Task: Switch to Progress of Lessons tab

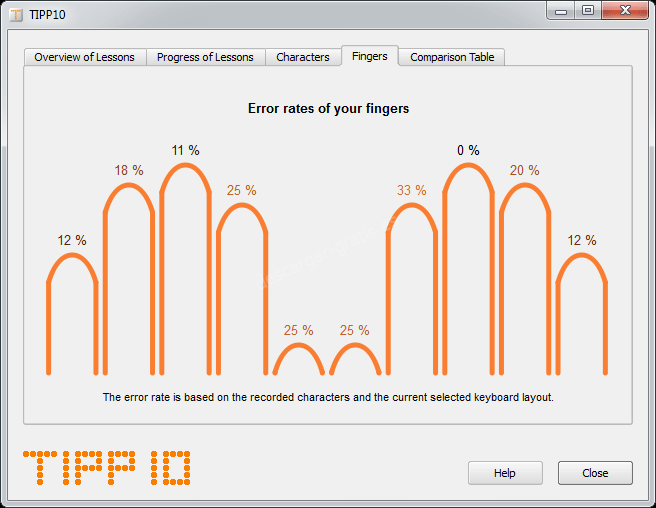Action: (205, 57)
